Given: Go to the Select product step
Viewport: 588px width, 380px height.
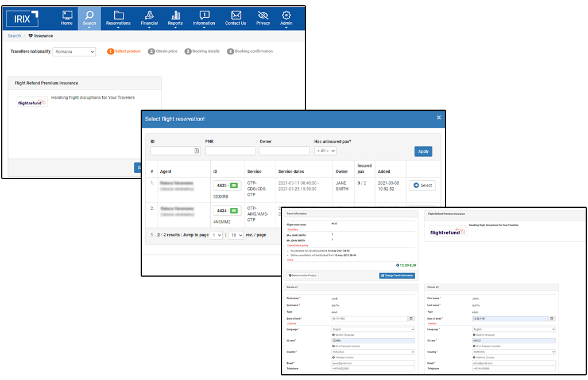Looking at the screenshot, I should click(124, 51).
